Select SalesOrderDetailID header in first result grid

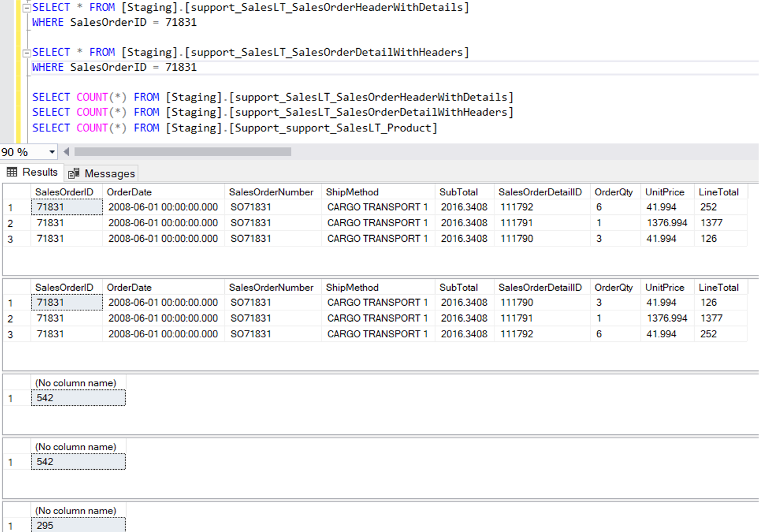tap(541, 192)
